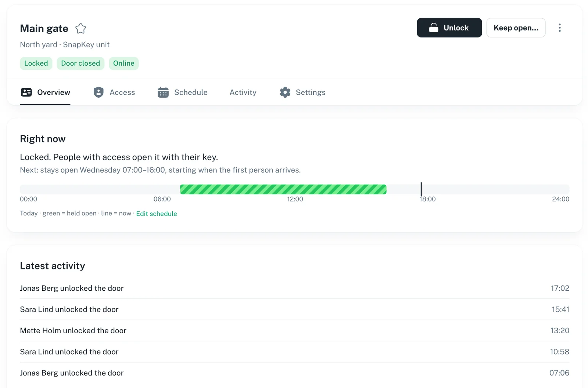
Task: Follow the Edit schedule link
Action: (157, 214)
